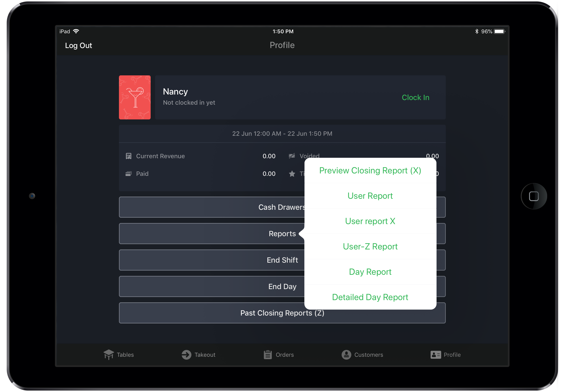
Task: Select Preview Closing Report (X) option
Action: (370, 170)
